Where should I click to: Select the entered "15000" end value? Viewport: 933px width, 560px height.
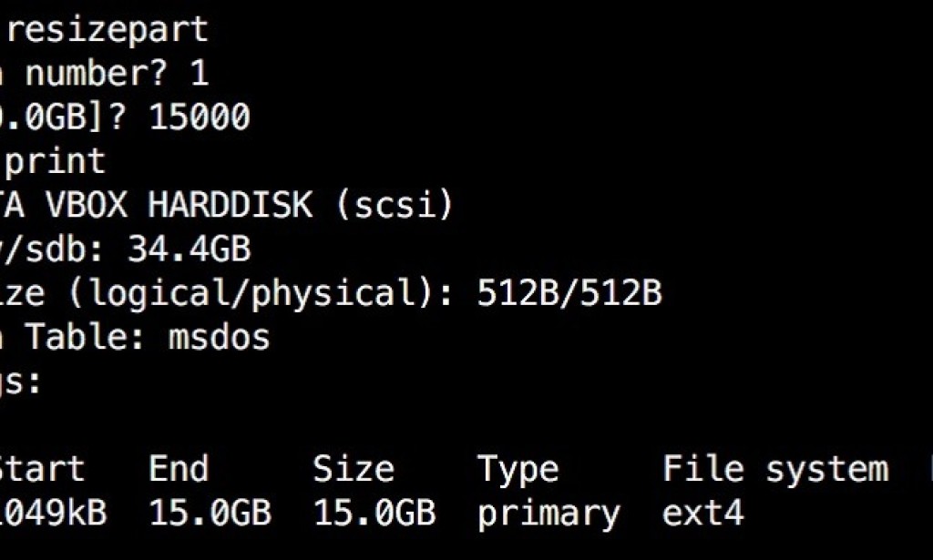click(199, 117)
